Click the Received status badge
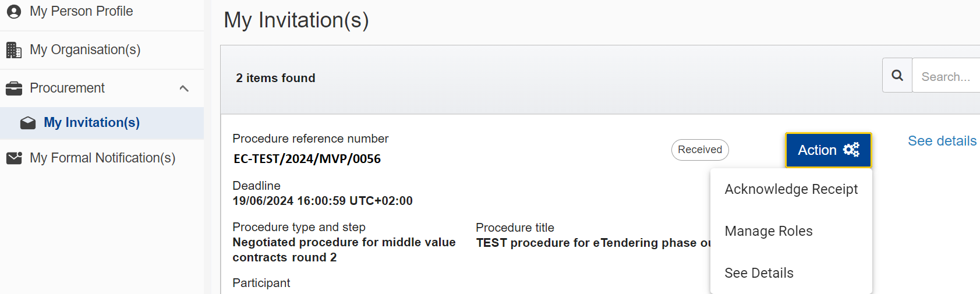The width and height of the screenshot is (980, 294). pos(699,150)
